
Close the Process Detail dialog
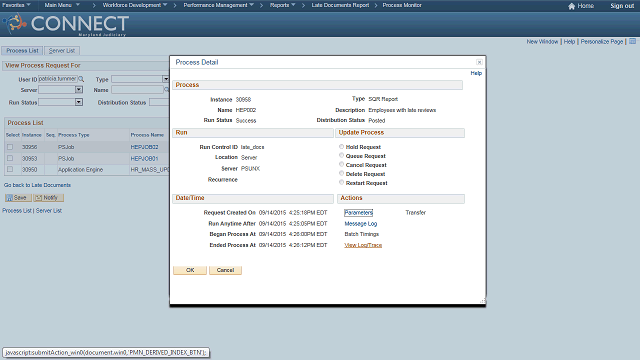coord(479,62)
